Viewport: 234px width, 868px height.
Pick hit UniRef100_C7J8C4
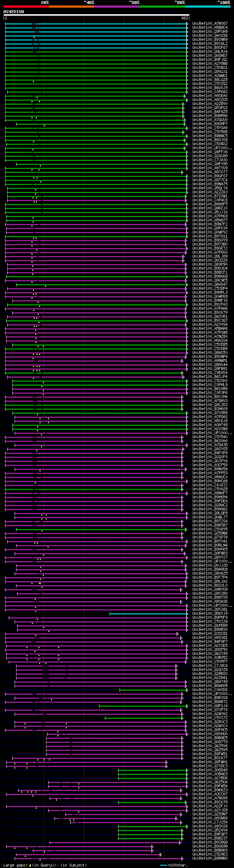coord(210,666)
